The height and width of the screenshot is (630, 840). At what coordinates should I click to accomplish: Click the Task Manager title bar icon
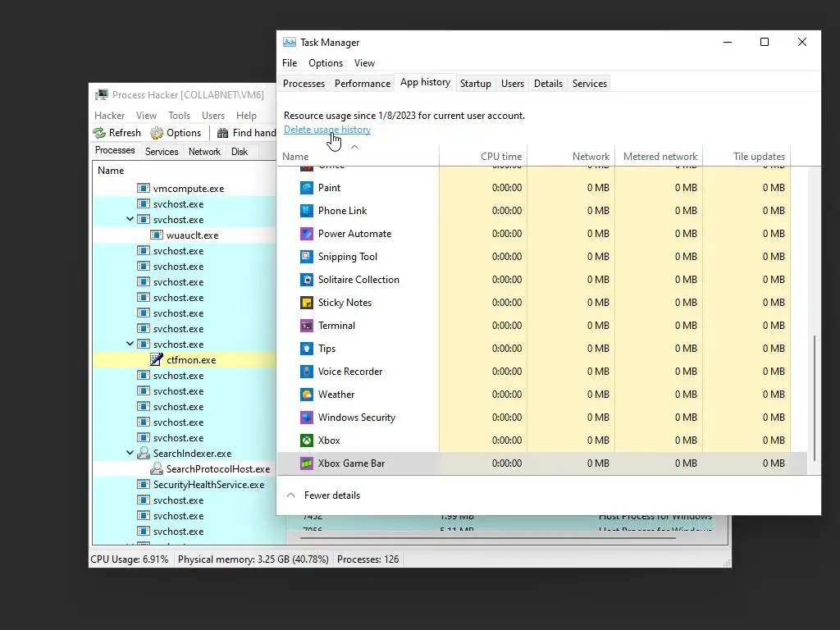[x=290, y=43]
